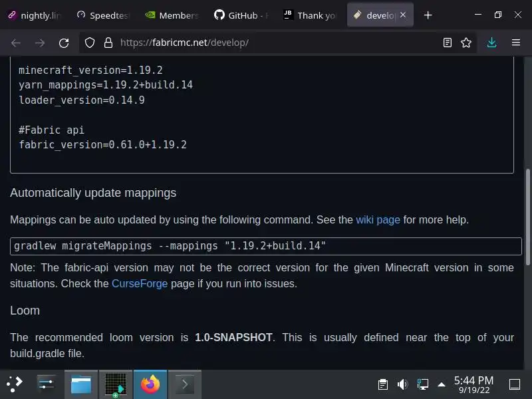This screenshot has height=399, width=532.
Task: Click the #Fabric api comment line
Action: pos(51,130)
